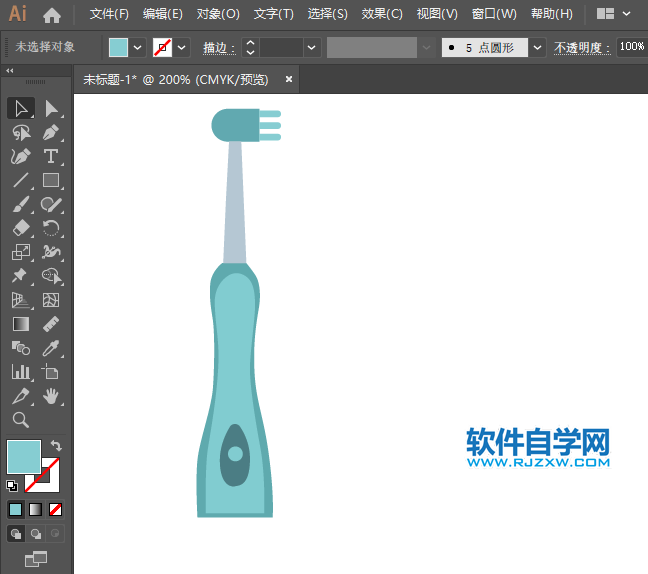Click the Illustrator Home icon
The image size is (648, 574).
point(52,15)
